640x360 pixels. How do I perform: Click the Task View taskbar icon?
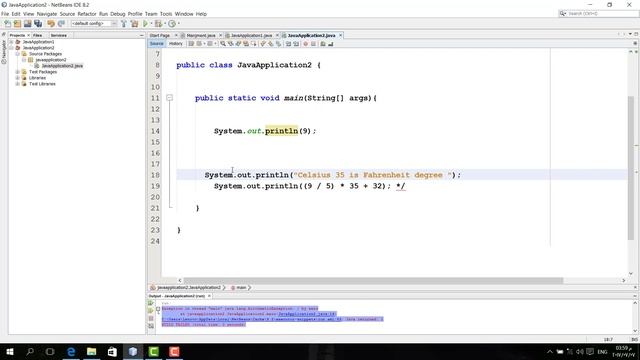50,351
